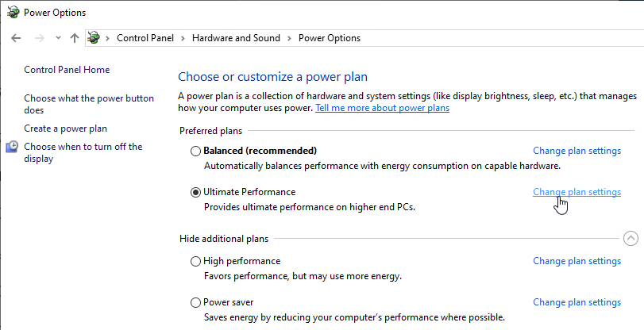Open Hardware and Sound breadcrumb

pos(236,38)
